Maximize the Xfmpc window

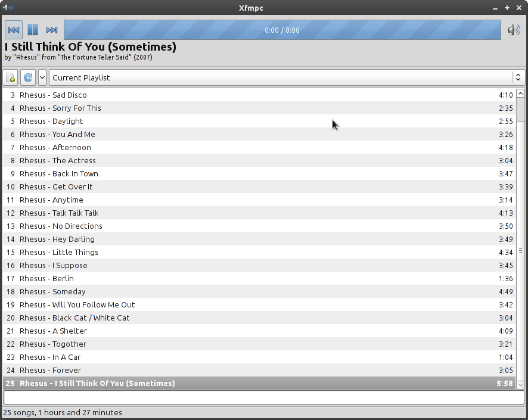tap(507, 8)
